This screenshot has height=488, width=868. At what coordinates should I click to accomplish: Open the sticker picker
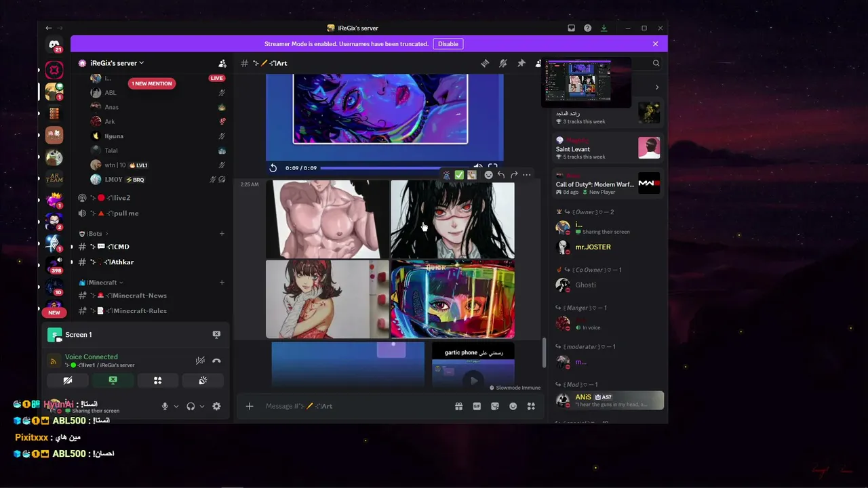click(x=495, y=406)
